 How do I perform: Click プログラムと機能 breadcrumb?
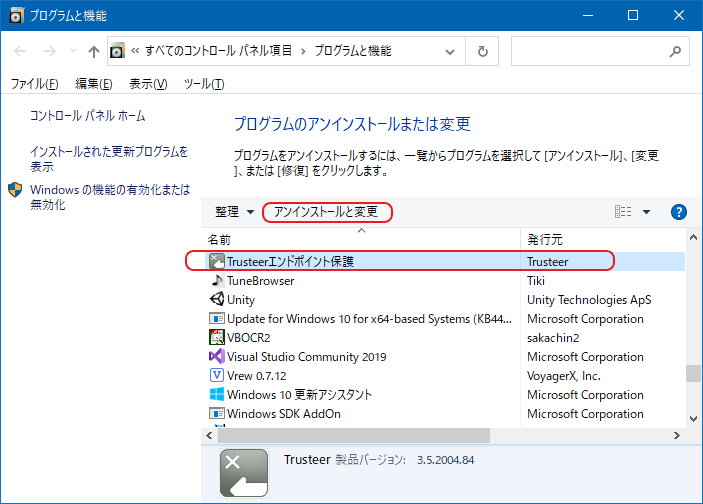tap(353, 51)
